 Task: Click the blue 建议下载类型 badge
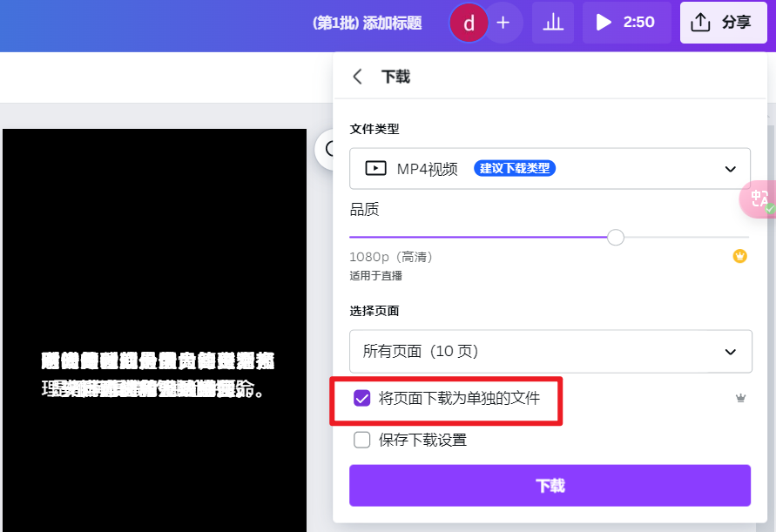[x=515, y=168]
